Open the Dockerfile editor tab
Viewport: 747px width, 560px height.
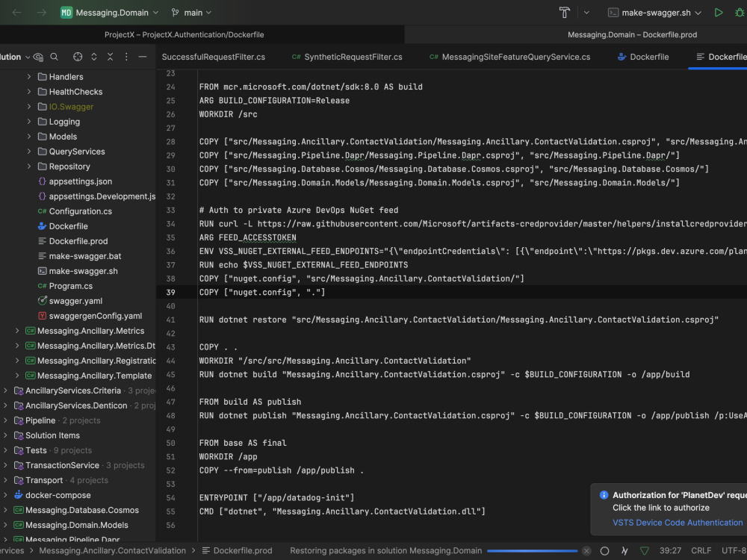point(643,57)
